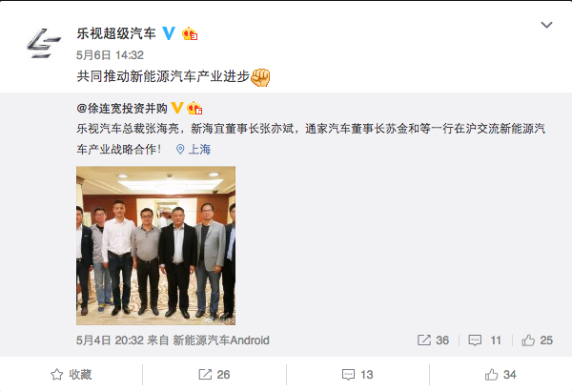Enlarge the group photo thumbnail

(x=155, y=246)
